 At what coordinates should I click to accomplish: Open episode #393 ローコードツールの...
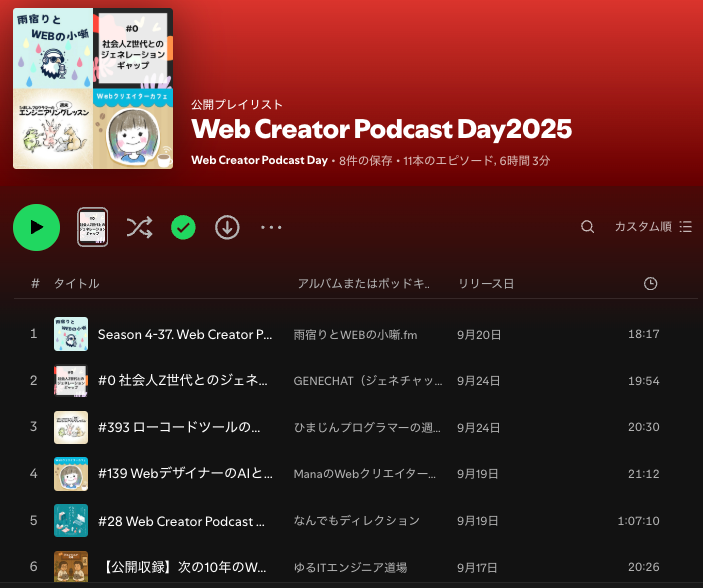179,427
